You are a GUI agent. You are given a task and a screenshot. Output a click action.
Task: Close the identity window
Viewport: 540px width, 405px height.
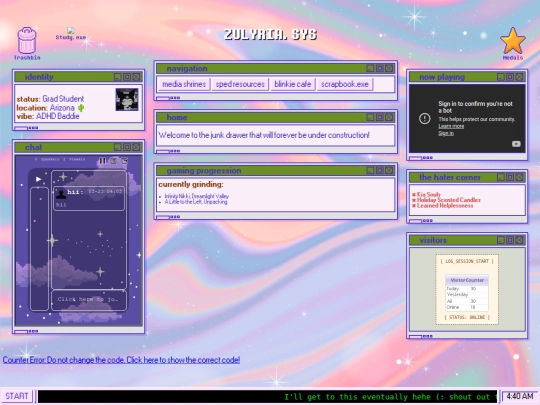coord(136,77)
